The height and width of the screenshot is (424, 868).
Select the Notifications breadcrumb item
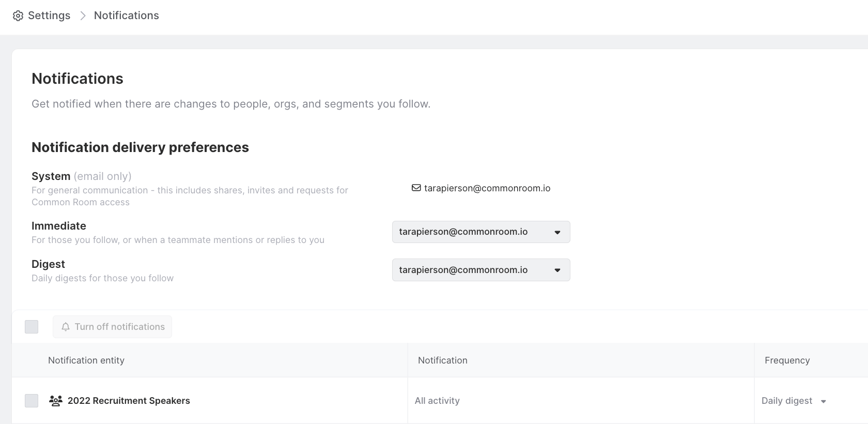tap(127, 16)
